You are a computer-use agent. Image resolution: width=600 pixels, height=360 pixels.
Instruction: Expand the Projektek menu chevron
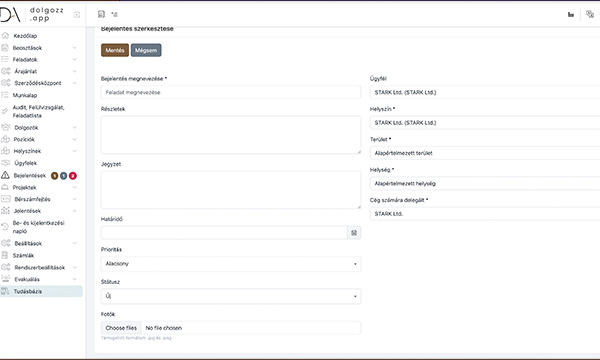[x=75, y=187]
